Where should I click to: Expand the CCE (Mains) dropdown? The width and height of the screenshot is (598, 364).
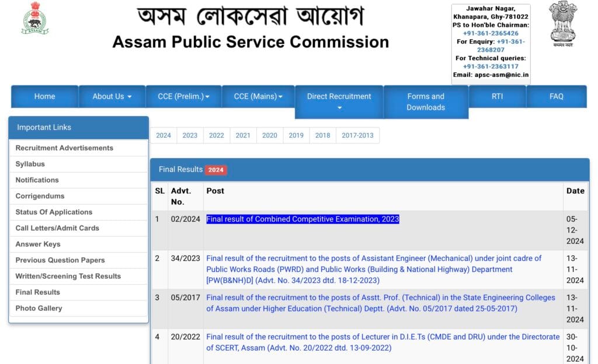(x=258, y=97)
